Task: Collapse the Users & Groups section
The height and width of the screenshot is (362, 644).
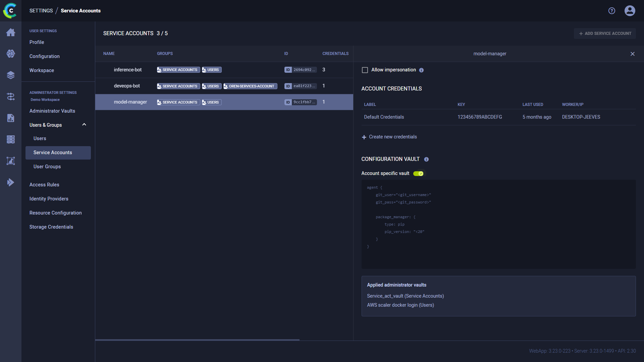Action: 84,124
